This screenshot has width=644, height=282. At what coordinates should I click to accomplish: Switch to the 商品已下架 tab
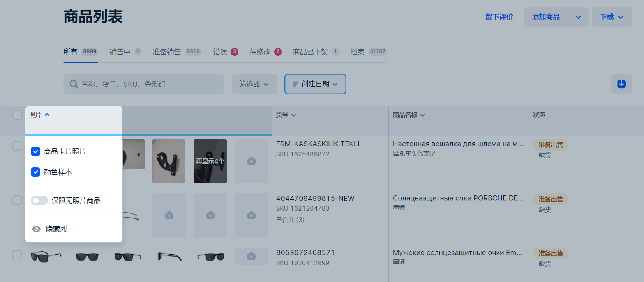[x=316, y=52]
